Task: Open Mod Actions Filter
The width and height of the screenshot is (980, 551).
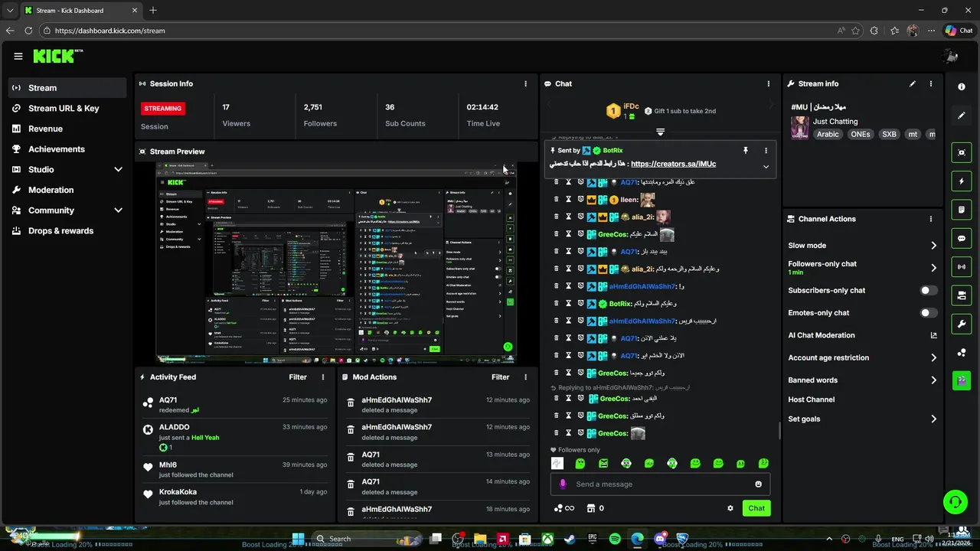Action: point(500,377)
